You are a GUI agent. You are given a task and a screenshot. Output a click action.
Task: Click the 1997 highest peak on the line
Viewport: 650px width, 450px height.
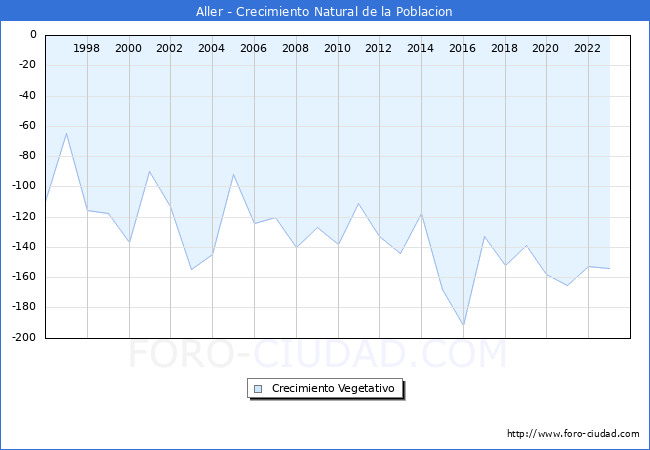point(66,133)
